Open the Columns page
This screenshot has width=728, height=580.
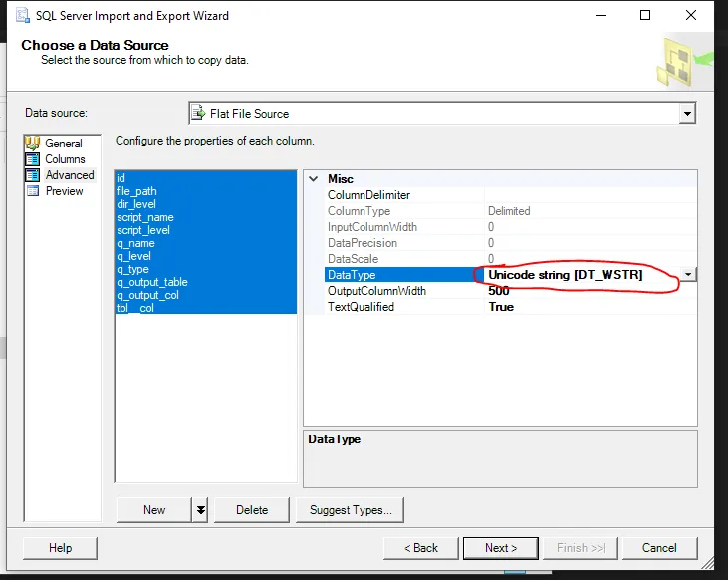tap(65, 159)
